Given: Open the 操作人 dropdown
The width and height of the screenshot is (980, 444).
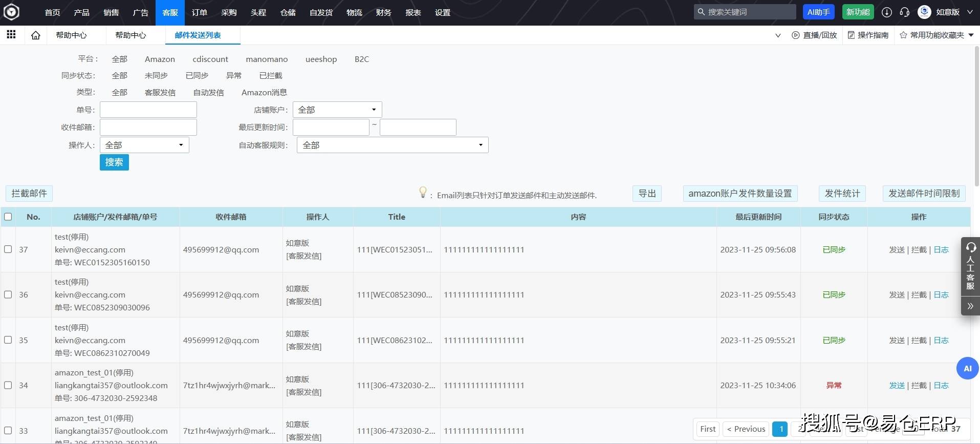Looking at the screenshot, I should pos(144,145).
